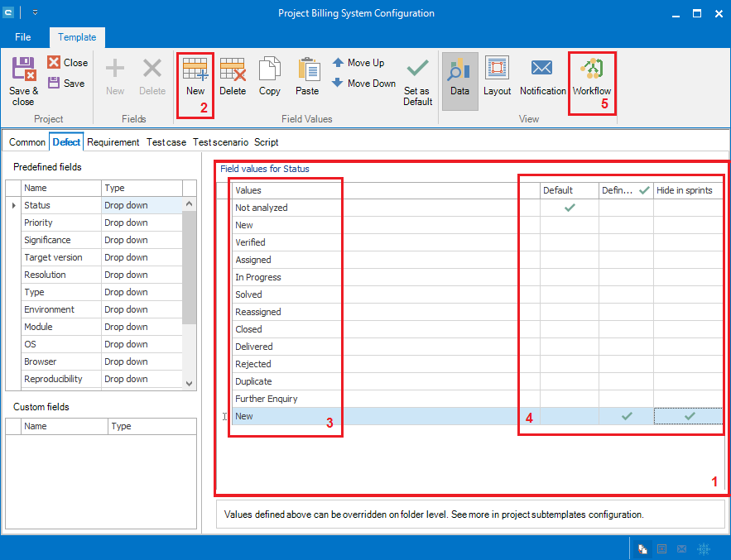The height and width of the screenshot is (560, 731).
Task: Open the File menu
Action: (x=23, y=37)
